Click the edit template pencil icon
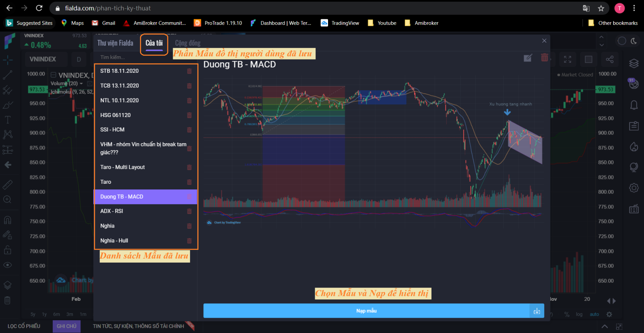 pyautogui.click(x=528, y=58)
